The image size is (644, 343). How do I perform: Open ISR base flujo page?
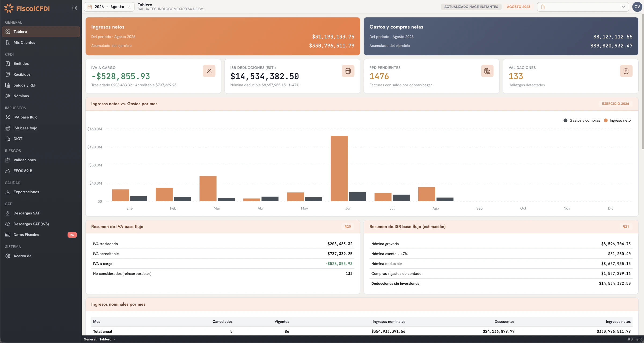click(x=41, y=128)
